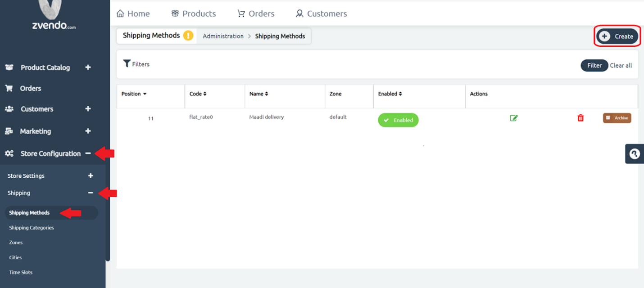644x288 pixels.
Task: Delete Maadi delivery using red trash icon
Action: (x=581, y=118)
